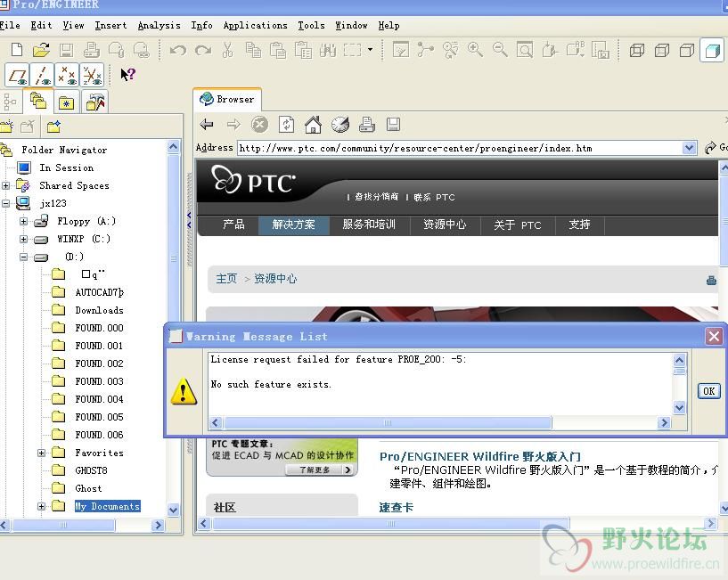
Task: Click the warning message horizontal scrollbar
Action: tap(388, 423)
